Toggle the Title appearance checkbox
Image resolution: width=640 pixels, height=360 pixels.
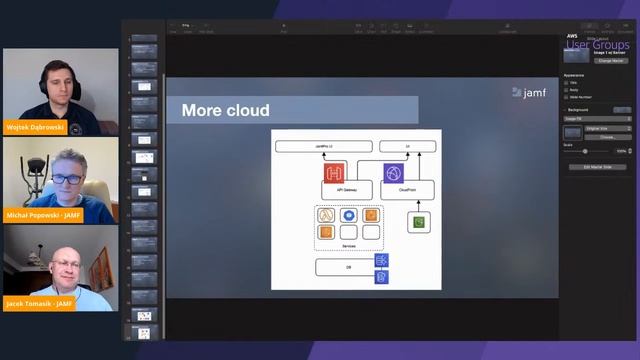566,83
